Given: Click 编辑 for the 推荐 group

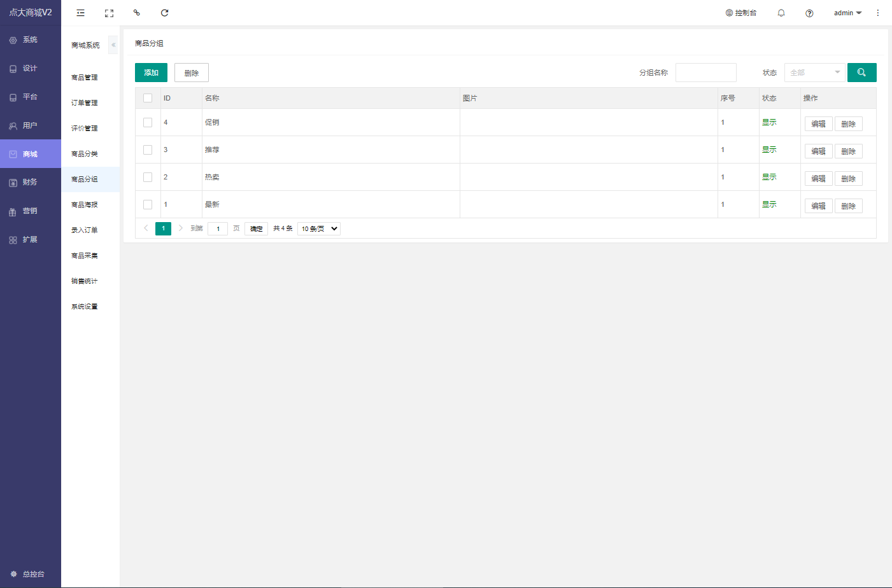Looking at the screenshot, I should click(818, 151).
